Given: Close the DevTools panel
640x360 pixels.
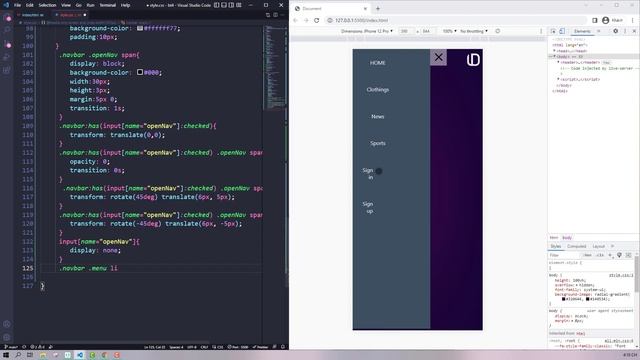Looking at the screenshot, I should pos(634,31).
